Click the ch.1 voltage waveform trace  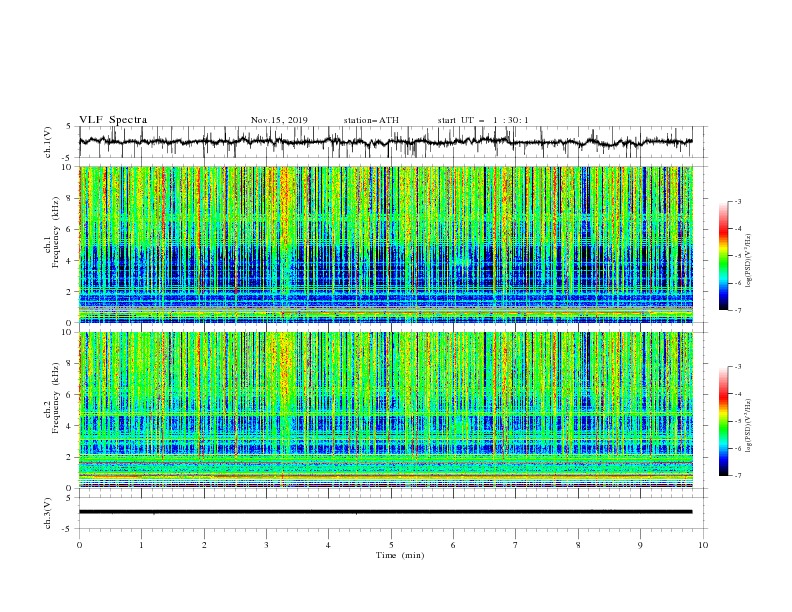385,142
